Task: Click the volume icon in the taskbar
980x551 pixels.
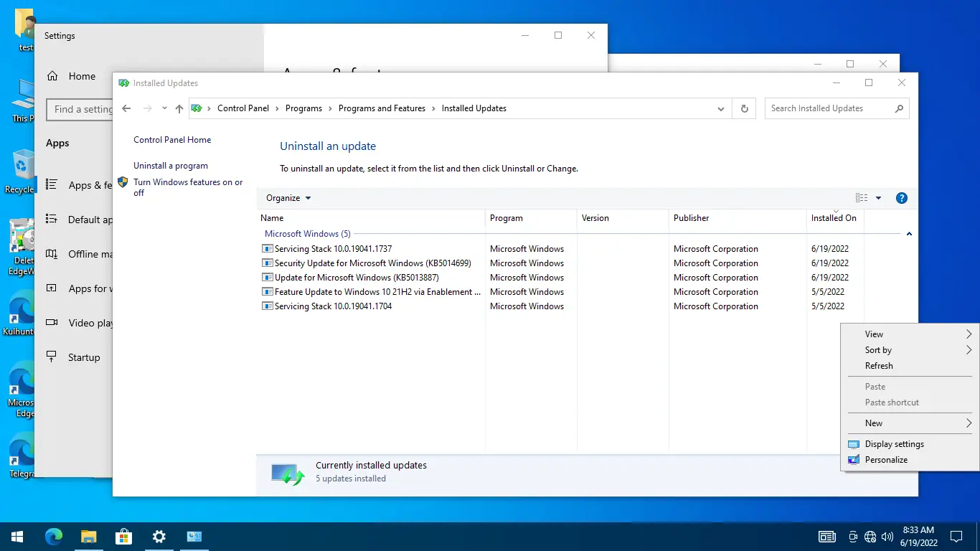Action: (887, 536)
